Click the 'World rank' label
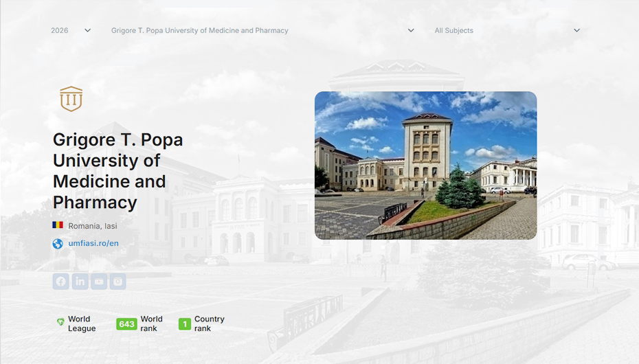Viewport: 639px width, 364px height. [x=151, y=323]
